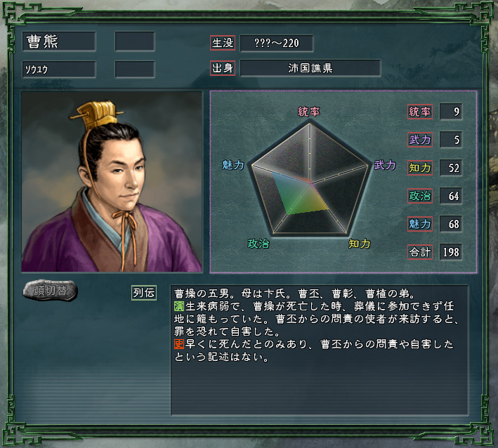Click the 魅力 stat label box
Screen dimensions: 498x448
pos(420,224)
